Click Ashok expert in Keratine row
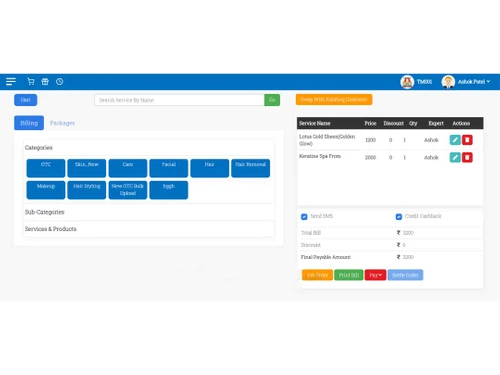 coord(431,157)
